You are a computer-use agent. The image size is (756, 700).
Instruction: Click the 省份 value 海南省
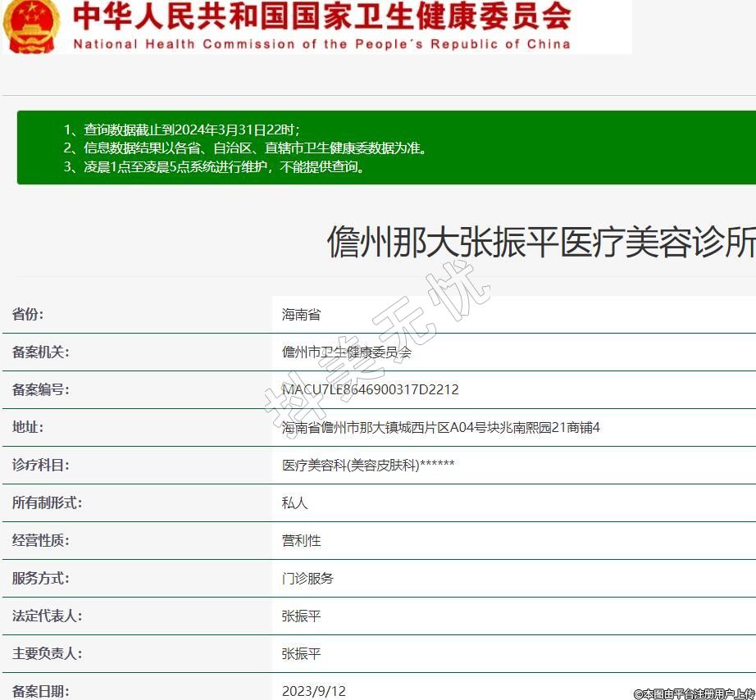pos(301,315)
